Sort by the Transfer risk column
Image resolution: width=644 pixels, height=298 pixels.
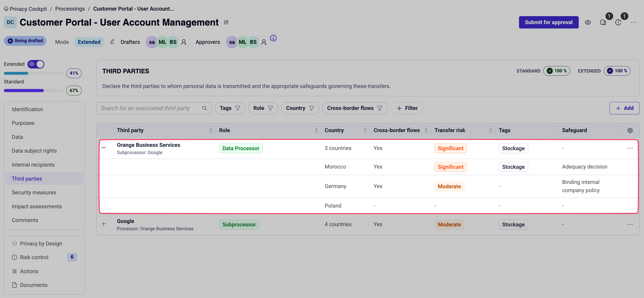click(x=490, y=130)
